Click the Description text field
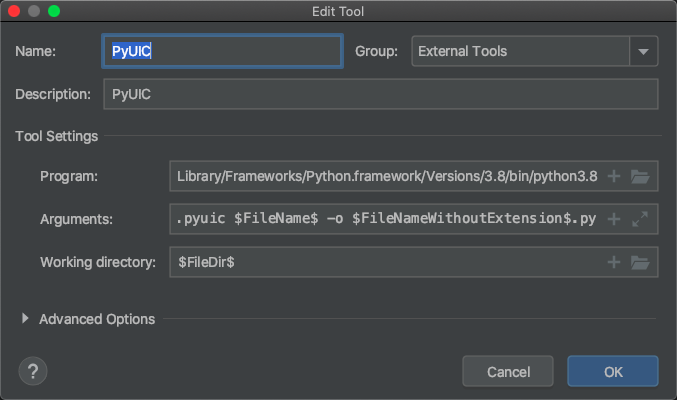Image resolution: width=677 pixels, height=400 pixels. 380,94
